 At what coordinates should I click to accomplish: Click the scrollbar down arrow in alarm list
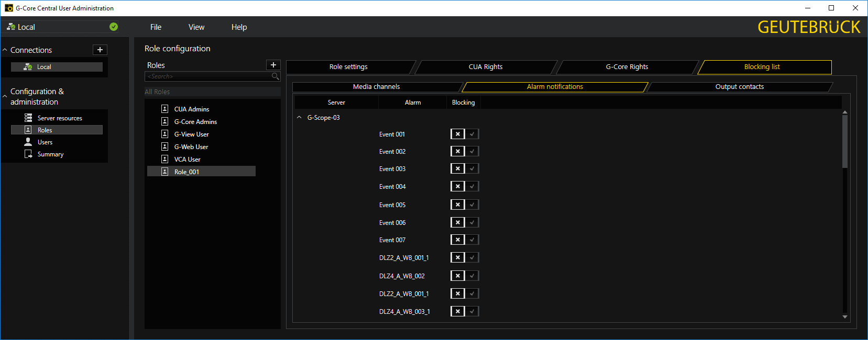[844, 316]
